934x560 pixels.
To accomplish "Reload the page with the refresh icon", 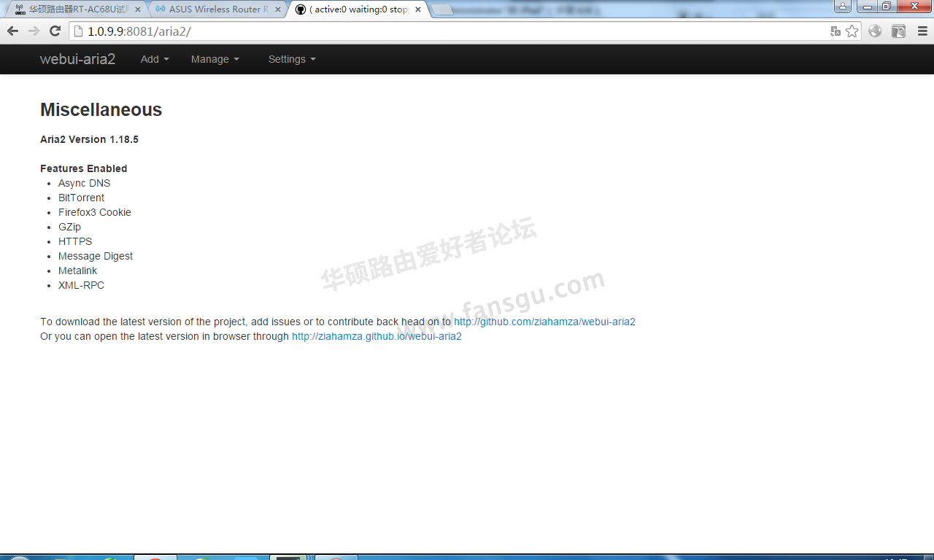I will [55, 31].
